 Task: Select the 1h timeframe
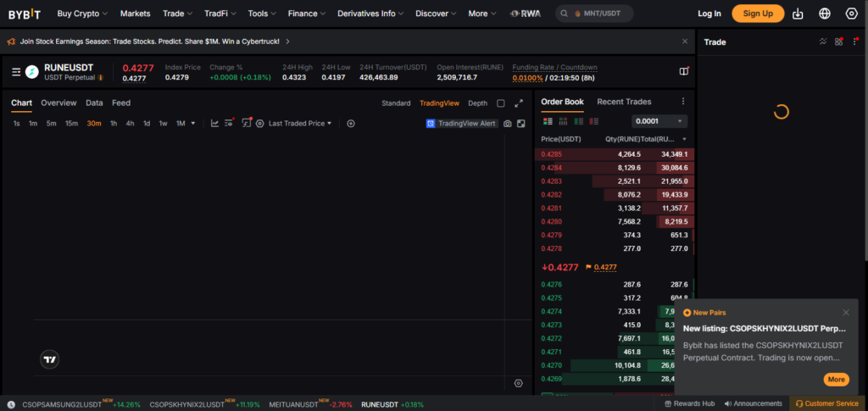point(114,124)
